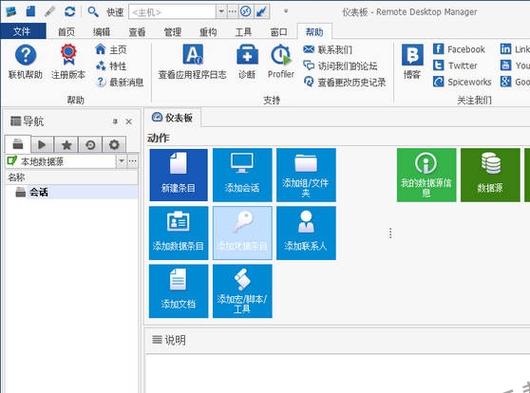Open the 文件 file menu

pyautogui.click(x=23, y=31)
